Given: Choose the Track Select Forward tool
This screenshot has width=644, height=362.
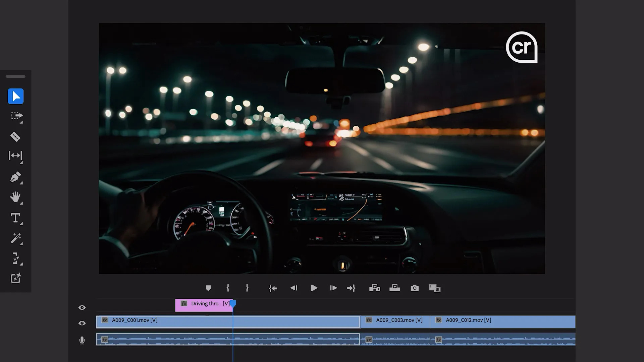Looking at the screenshot, I should tap(16, 116).
